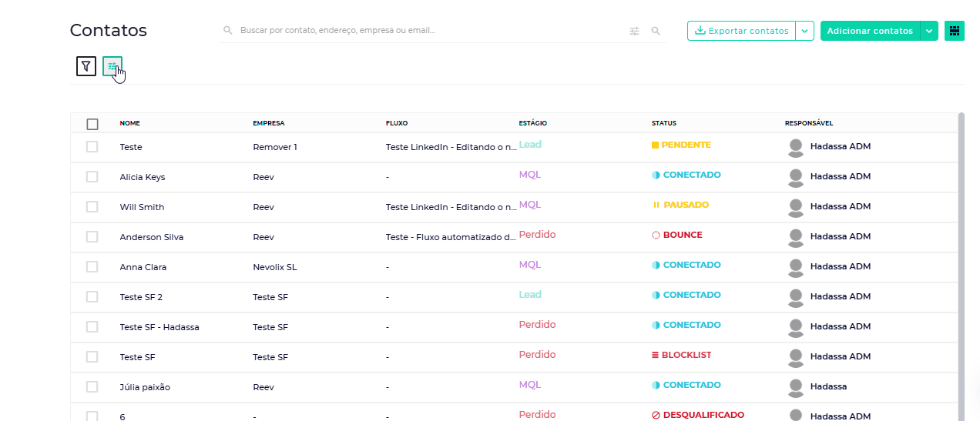
Task: Click the Blocklist status icon for Teste SF
Action: [656, 356]
